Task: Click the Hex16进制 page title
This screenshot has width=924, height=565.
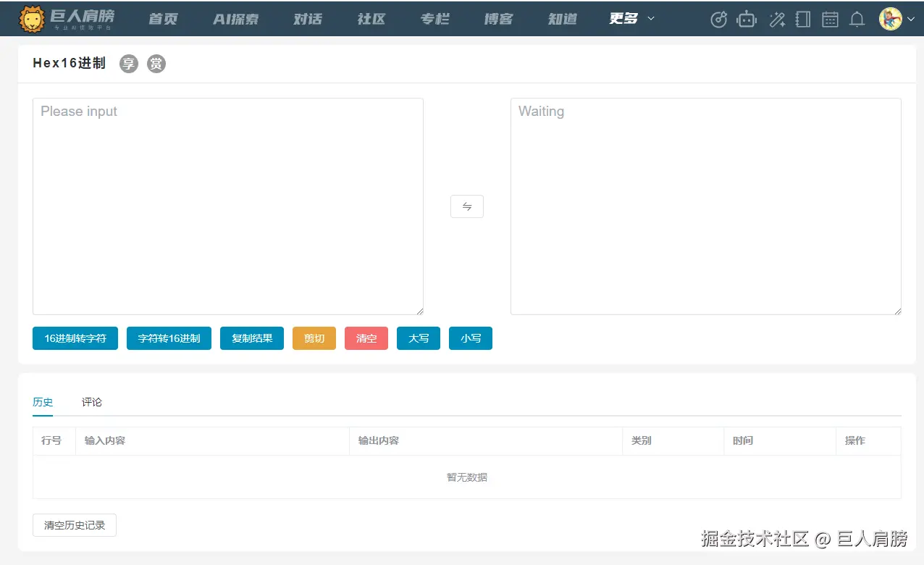Action: 70,64
